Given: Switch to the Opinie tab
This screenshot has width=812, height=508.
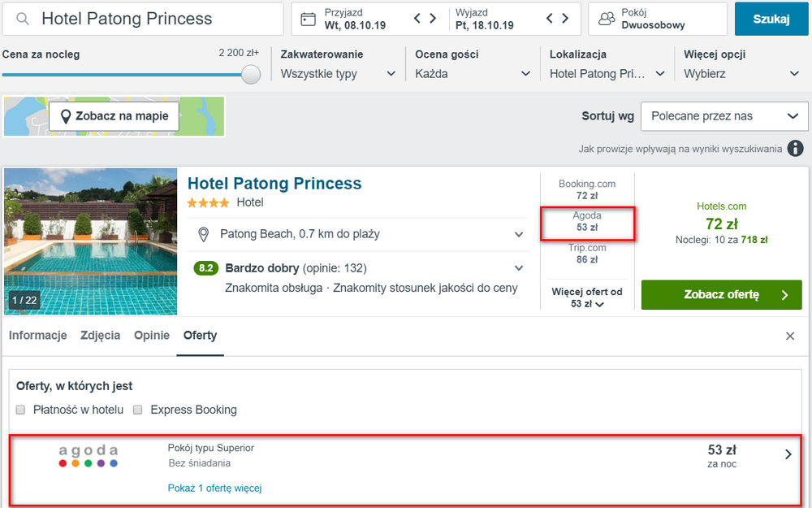Looking at the screenshot, I should 152,336.
